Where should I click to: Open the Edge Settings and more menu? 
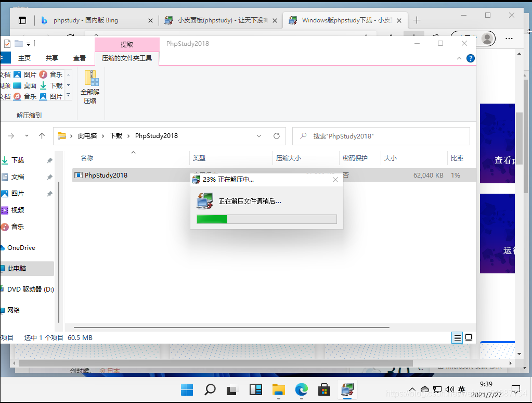[x=509, y=39]
